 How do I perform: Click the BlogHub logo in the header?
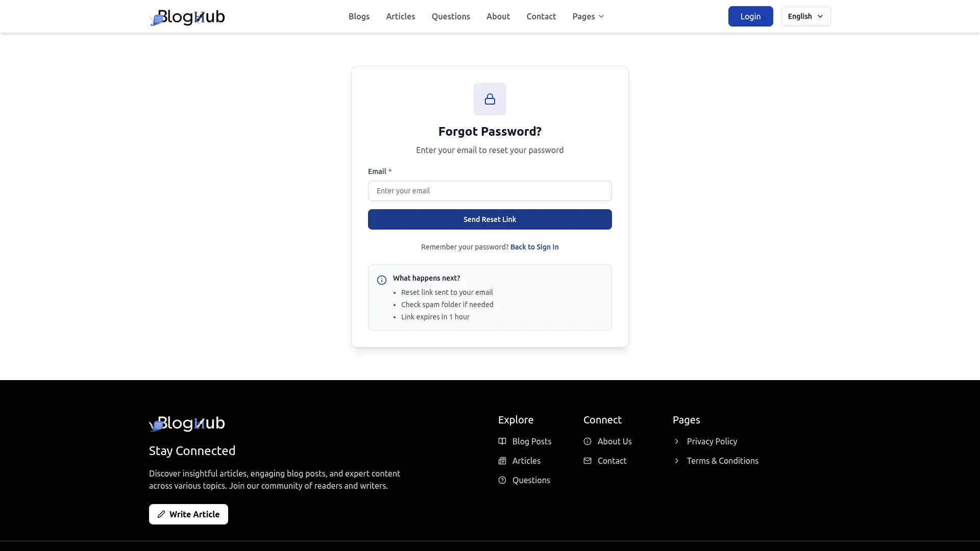click(187, 17)
